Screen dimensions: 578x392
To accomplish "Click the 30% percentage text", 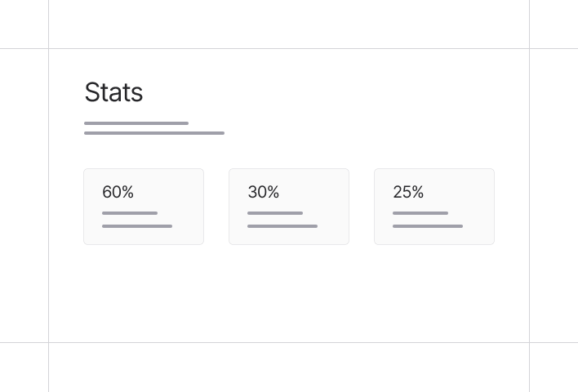I will pos(263,192).
